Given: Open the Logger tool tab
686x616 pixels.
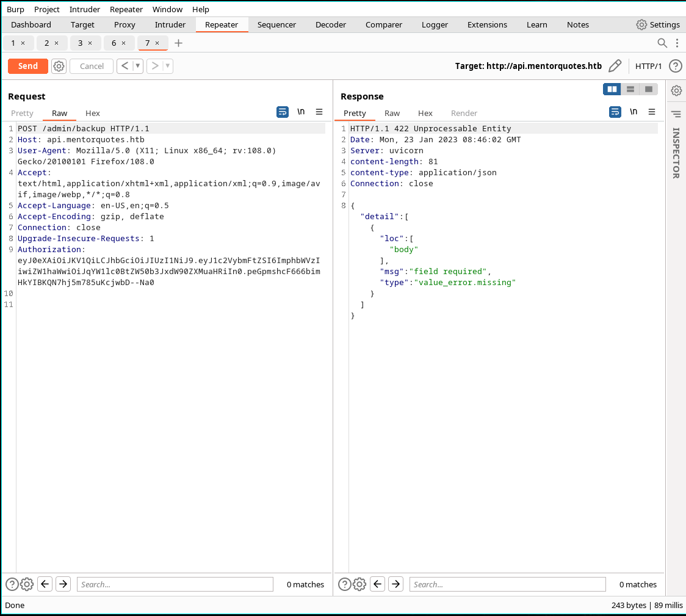Looking at the screenshot, I should tap(435, 24).
